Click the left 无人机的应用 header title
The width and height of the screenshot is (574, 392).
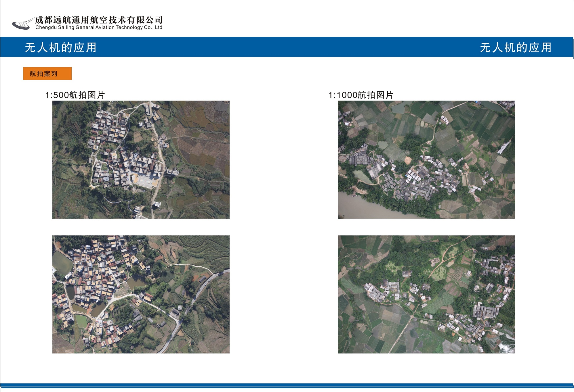point(60,47)
